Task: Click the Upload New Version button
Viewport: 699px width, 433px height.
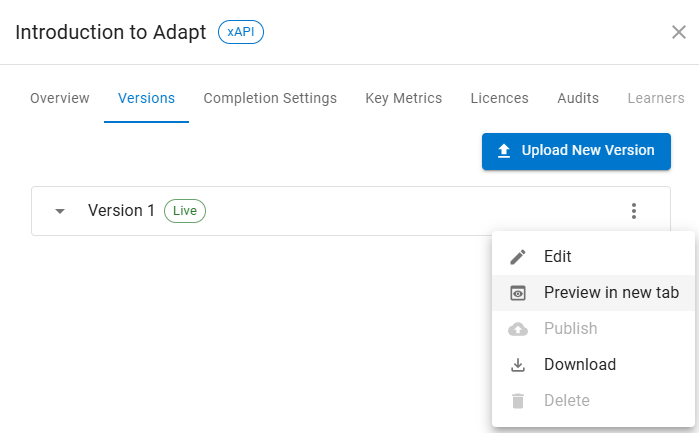Action: point(576,151)
